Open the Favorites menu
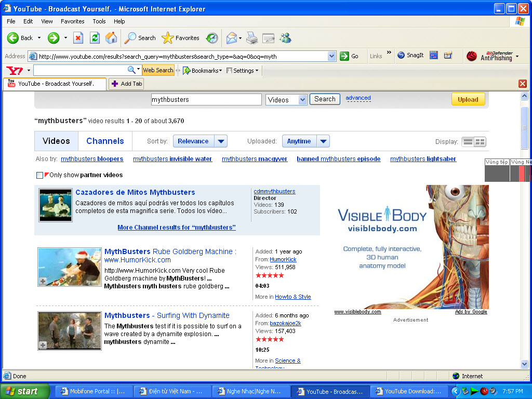532x399 pixels. [x=73, y=21]
